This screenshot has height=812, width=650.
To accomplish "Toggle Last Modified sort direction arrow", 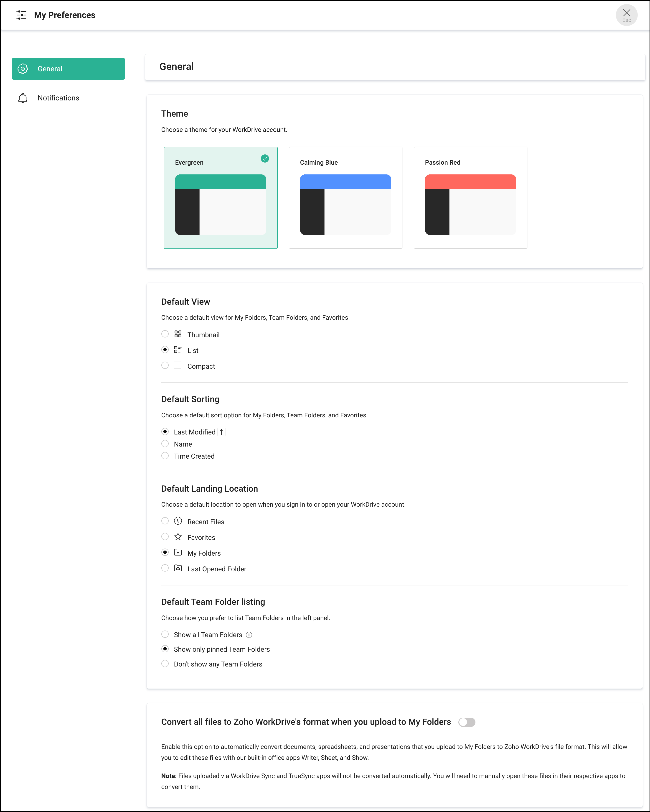I will (x=222, y=432).
